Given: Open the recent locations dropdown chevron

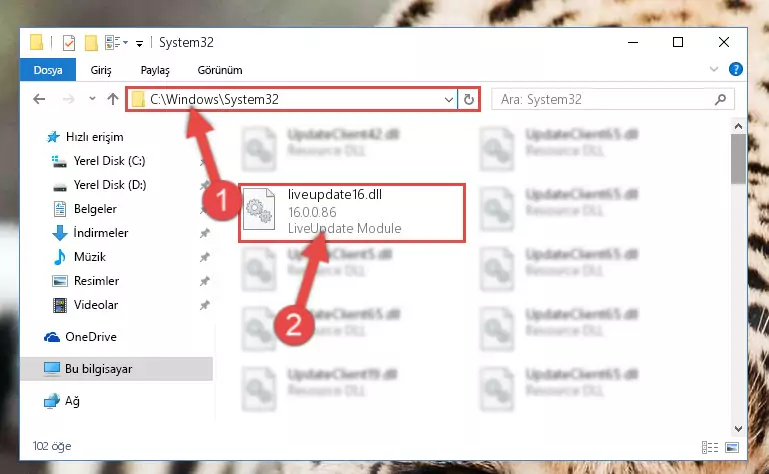Looking at the screenshot, I should tap(92, 99).
